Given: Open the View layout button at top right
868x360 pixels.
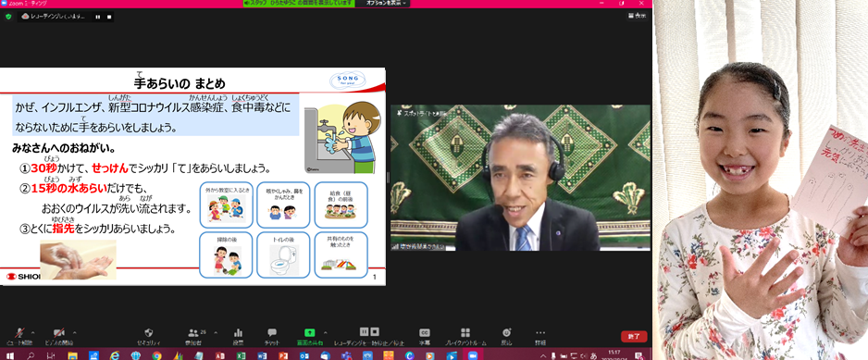Looking at the screenshot, I should click(x=637, y=16).
